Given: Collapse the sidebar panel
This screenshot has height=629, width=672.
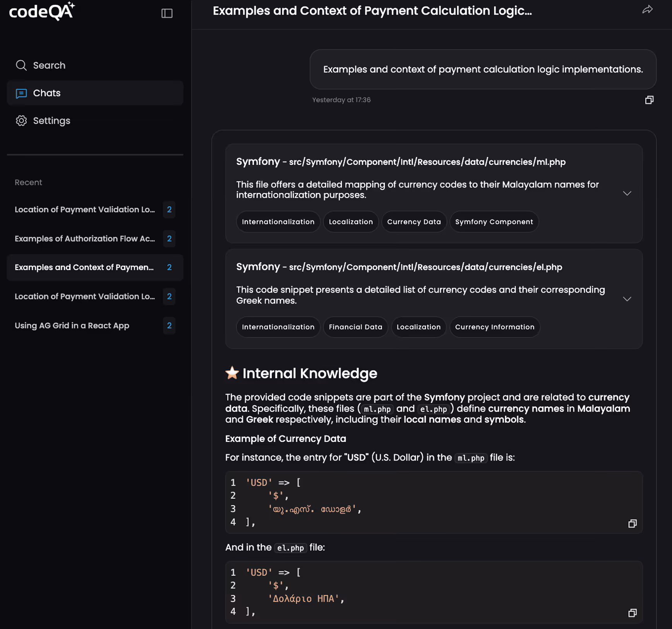Looking at the screenshot, I should [x=167, y=14].
